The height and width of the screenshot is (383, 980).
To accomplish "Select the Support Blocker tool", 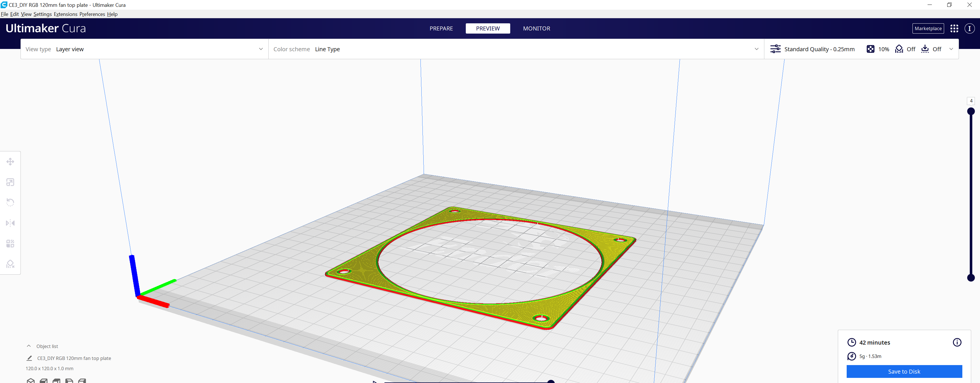I will click(10, 264).
